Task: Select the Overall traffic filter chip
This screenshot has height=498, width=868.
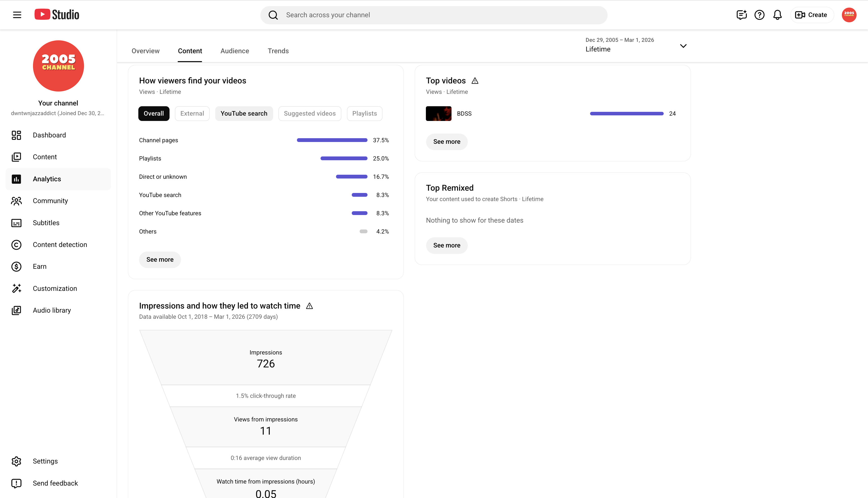Action: tap(154, 113)
